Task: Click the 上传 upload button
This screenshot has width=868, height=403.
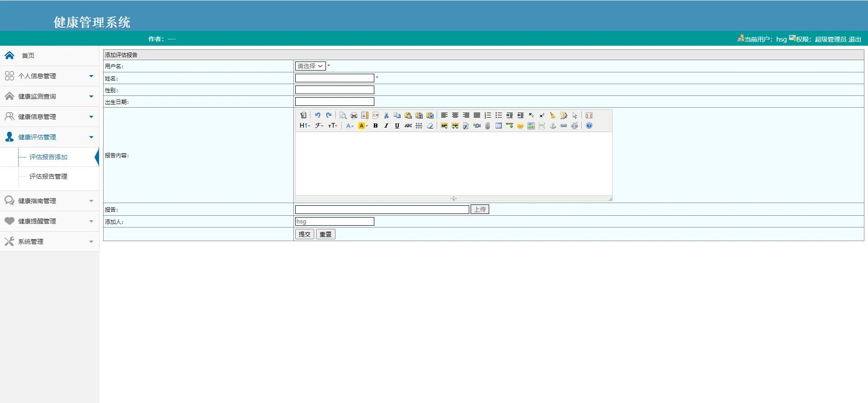Action: [x=480, y=209]
